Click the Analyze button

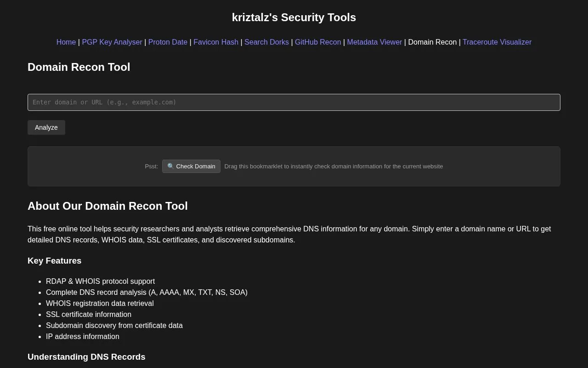point(46,127)
